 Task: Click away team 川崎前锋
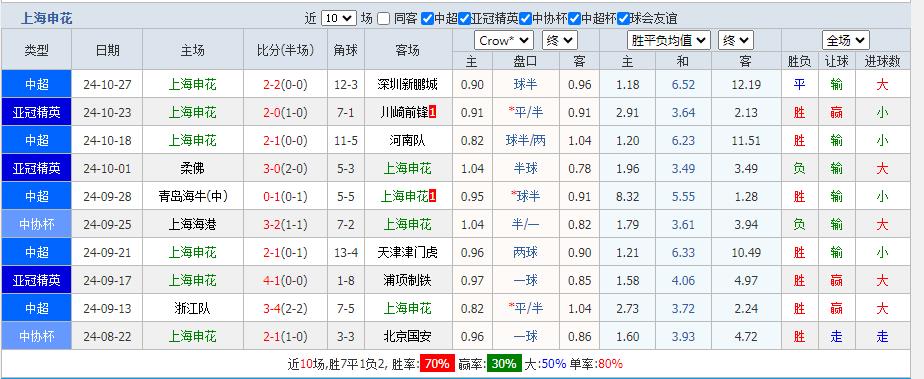(404, 112)
